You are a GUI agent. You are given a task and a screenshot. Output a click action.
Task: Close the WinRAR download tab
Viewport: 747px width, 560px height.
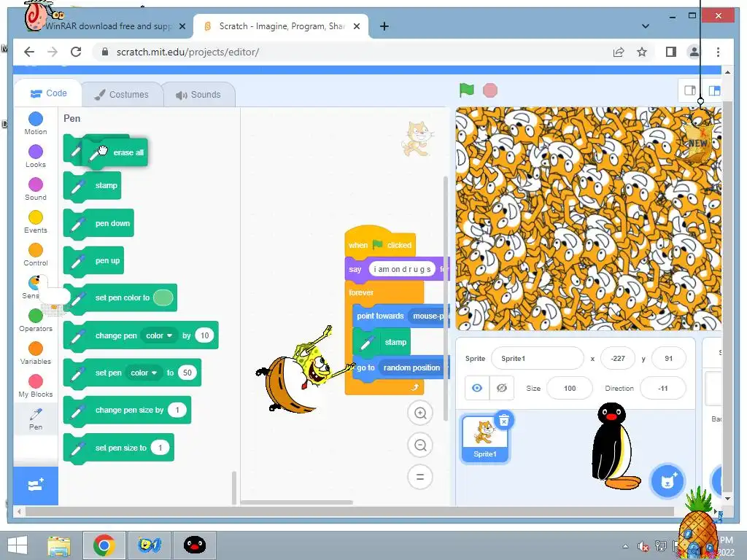pos(182,26)
